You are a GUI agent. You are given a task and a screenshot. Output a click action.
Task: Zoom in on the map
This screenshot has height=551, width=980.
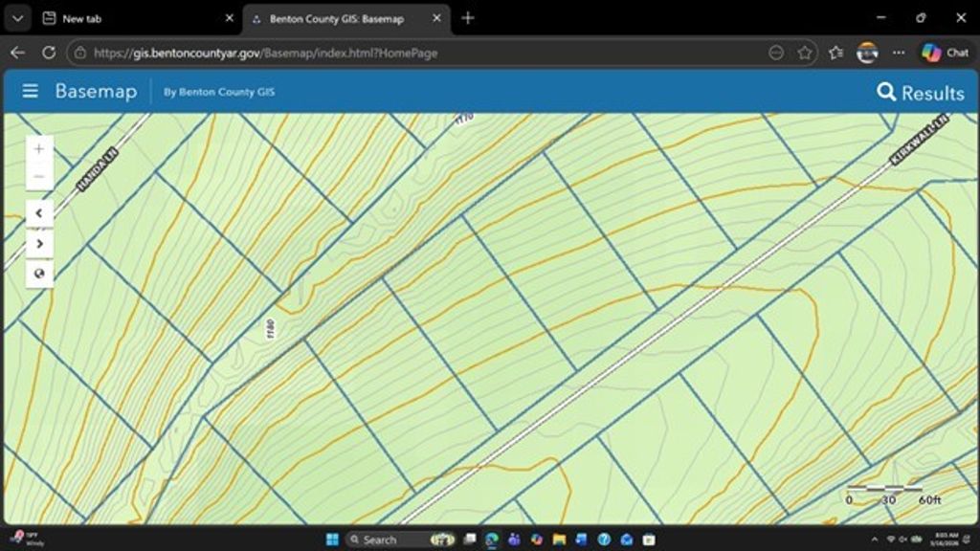point(39,149)
